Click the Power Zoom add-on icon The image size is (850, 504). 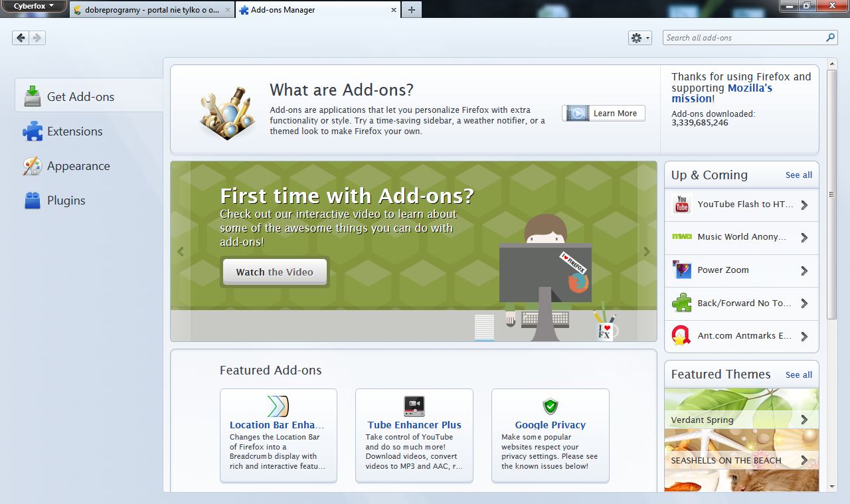click(x=681, y=270)
